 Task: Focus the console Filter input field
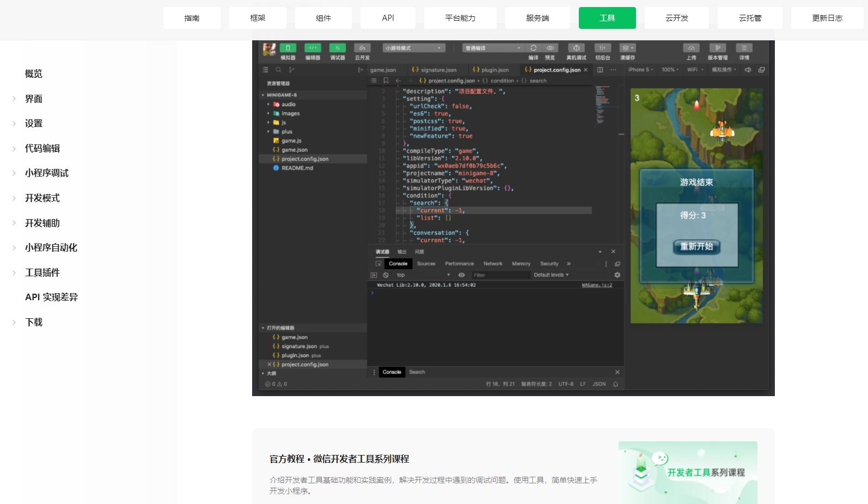(x=500, y=275)
